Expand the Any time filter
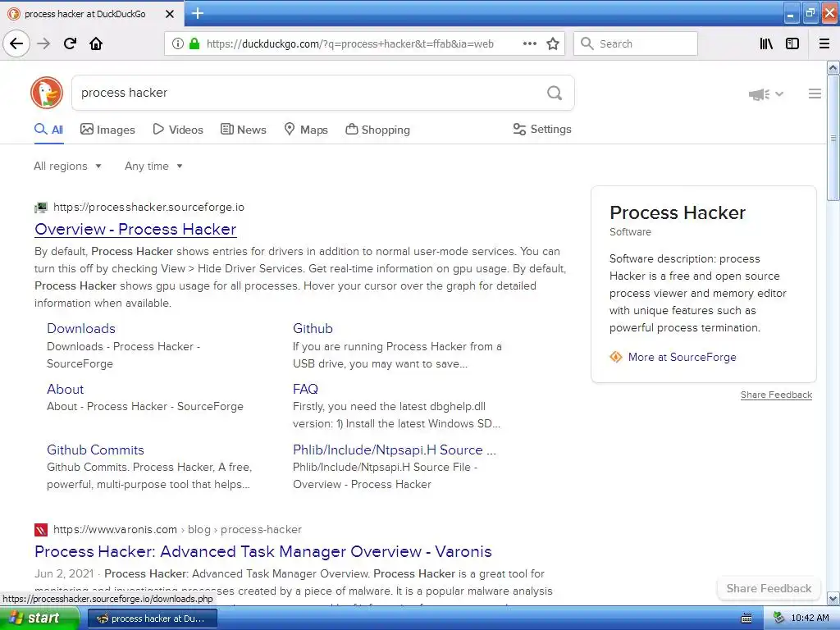840x630 pixels. (x=153, y=166)
